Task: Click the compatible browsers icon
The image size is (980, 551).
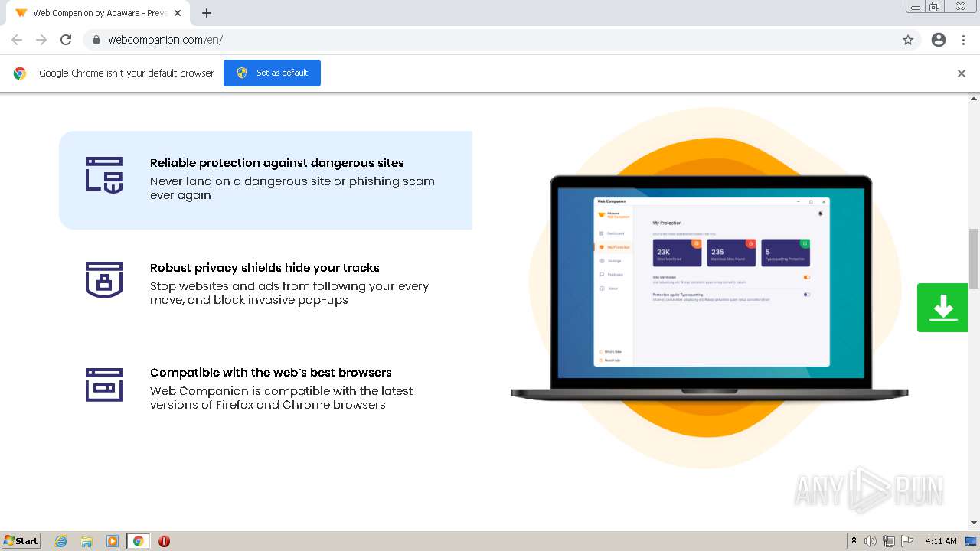Action: coord(104,384)
